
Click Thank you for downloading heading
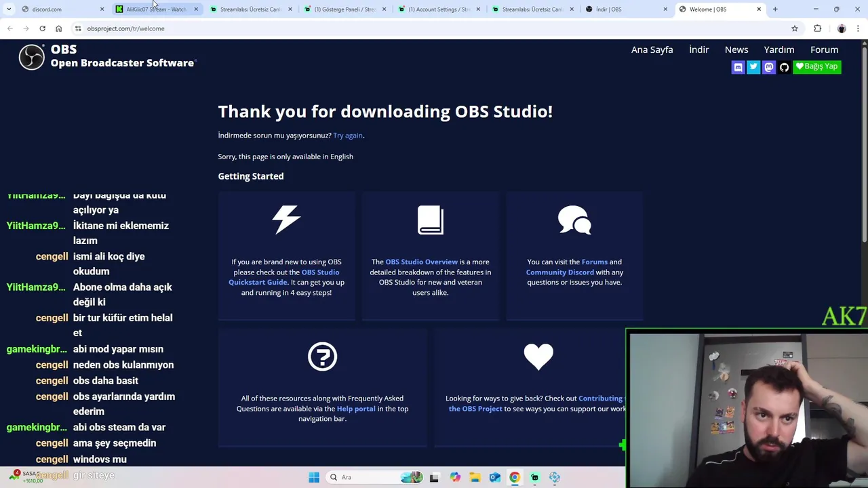(x=385, y=111)
